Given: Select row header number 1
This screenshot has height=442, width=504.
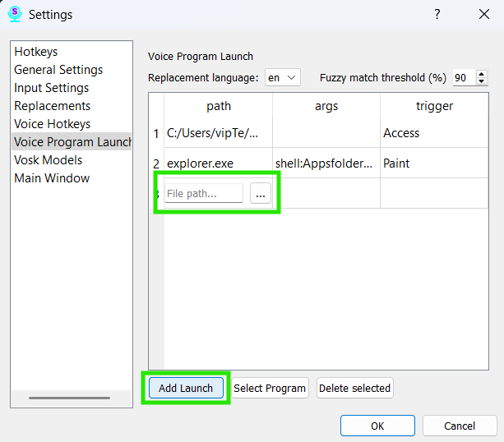Looking at the screenshot, I should pos(156,133).
